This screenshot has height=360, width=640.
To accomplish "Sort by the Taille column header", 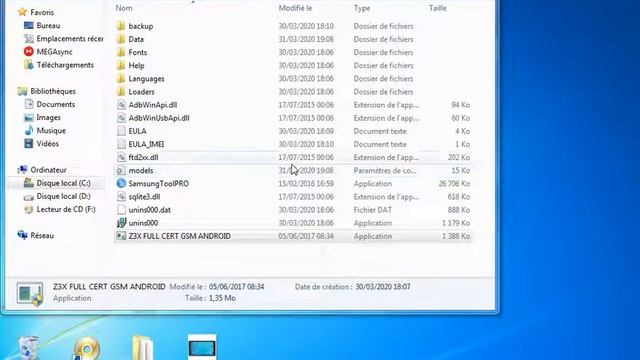I will pos(438,8).
